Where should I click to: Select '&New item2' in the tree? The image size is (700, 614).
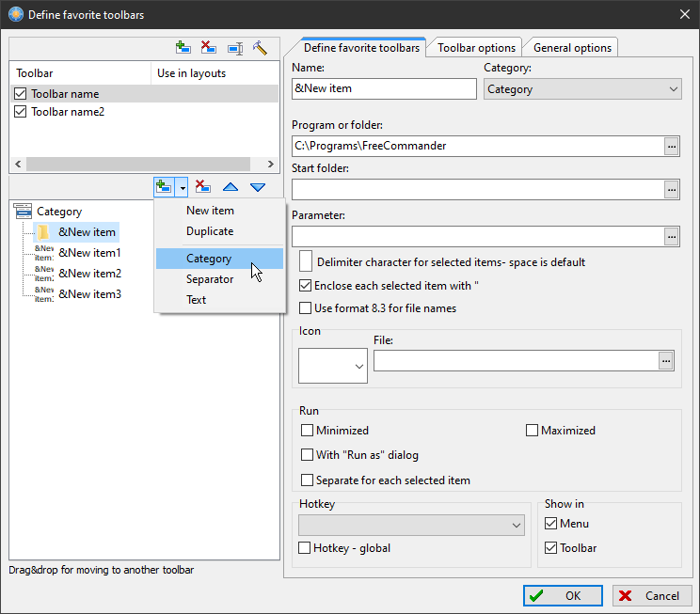click(x=89, y=274)
